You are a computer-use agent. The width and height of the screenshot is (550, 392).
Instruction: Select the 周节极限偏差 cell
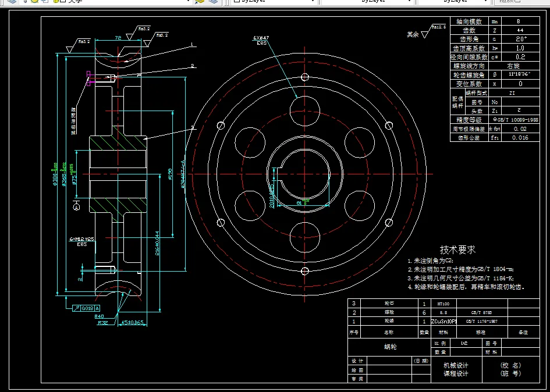[469, 129]
